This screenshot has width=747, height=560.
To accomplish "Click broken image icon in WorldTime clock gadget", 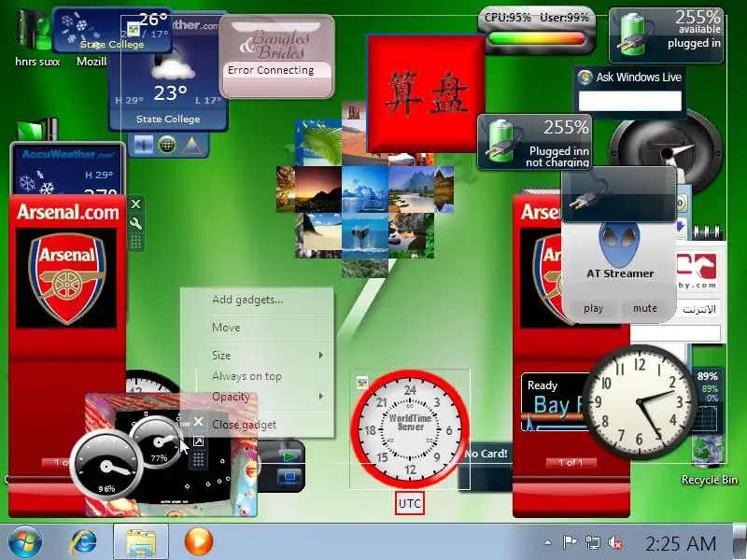I will [x=362, y=382].
